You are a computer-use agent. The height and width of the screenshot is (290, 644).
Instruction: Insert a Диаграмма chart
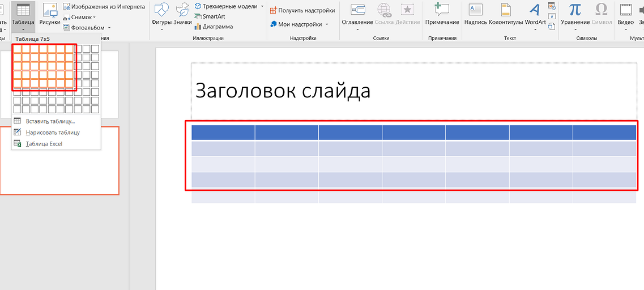click(214, 27)
